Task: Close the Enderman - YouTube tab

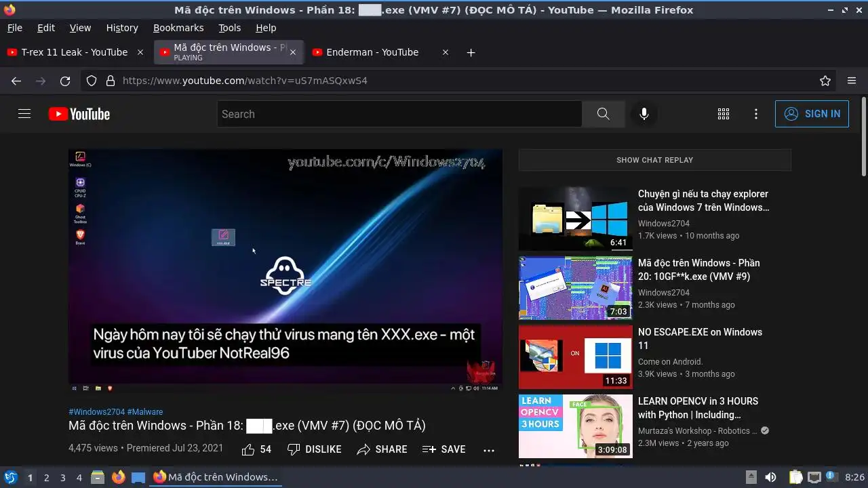Action: (x=446, y=52)
